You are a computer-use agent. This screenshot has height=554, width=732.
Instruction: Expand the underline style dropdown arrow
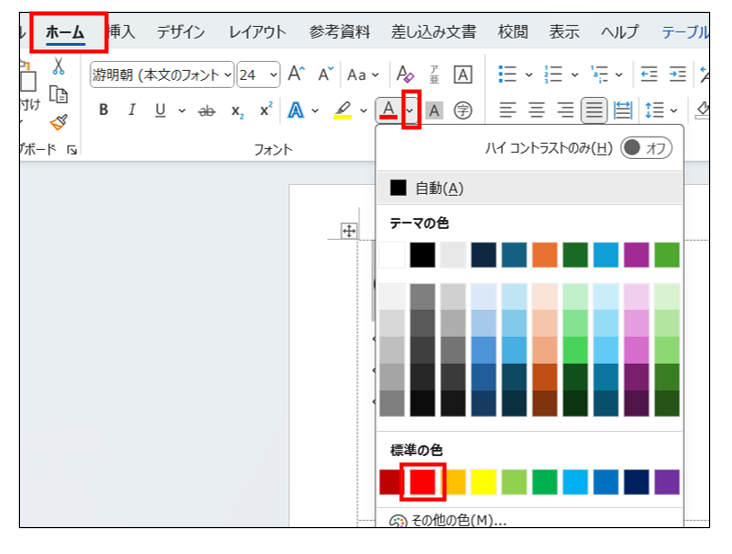pos(182,111)
